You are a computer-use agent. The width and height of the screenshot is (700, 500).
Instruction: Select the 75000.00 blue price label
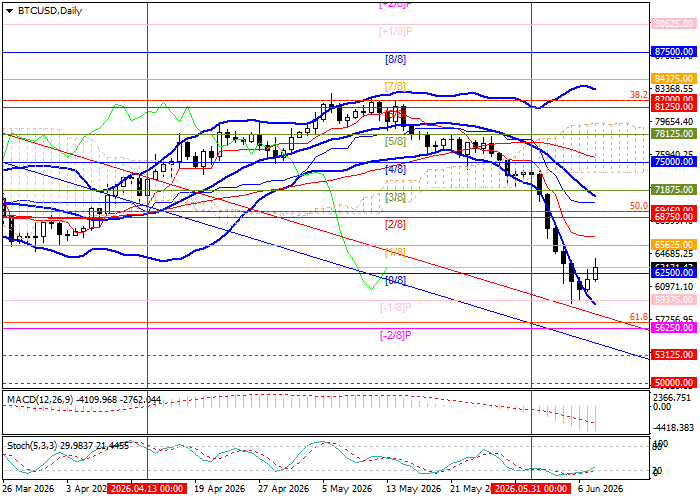click(x=674, y=162)
